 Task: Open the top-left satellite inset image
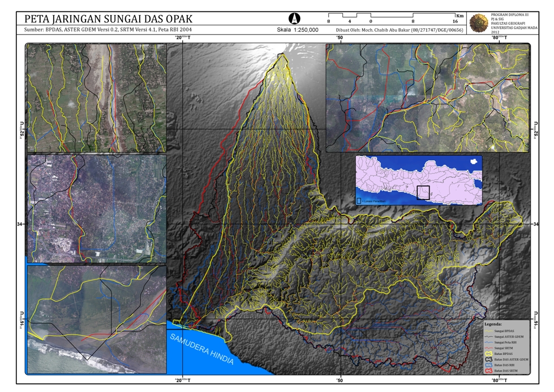coord(96,98)
